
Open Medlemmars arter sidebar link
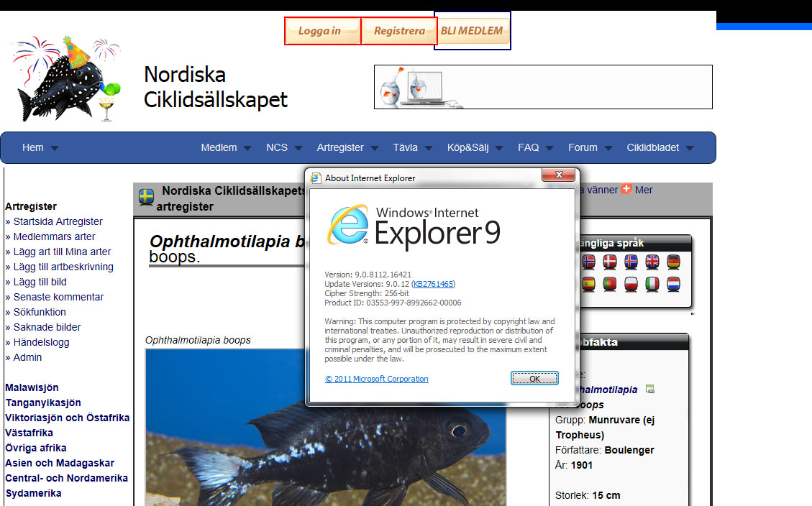click(x=54, y=236)
